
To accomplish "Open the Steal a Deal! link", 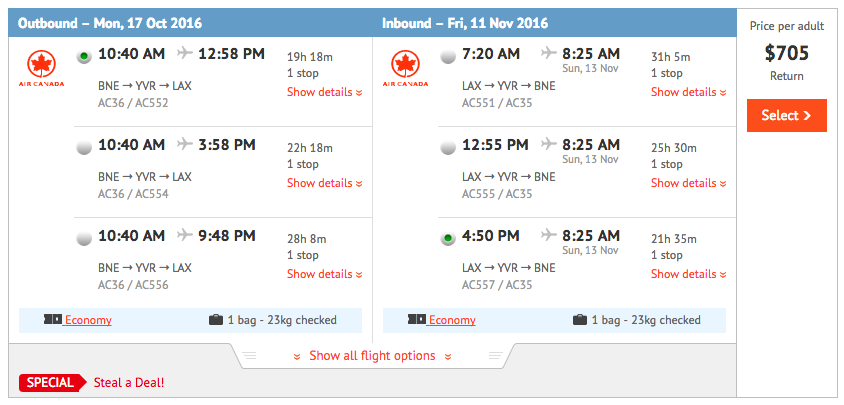I will coord(129,383).
